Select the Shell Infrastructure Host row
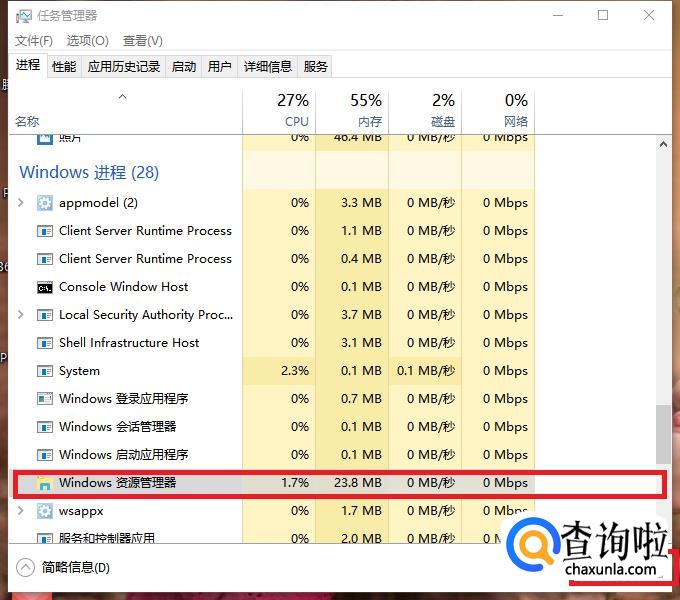The width and height of the screenshot is (680, 600). [x=271, y=343]
